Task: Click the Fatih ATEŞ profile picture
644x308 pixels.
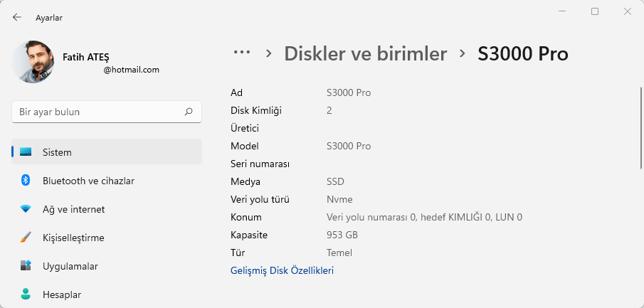Action: click(33, 62)
